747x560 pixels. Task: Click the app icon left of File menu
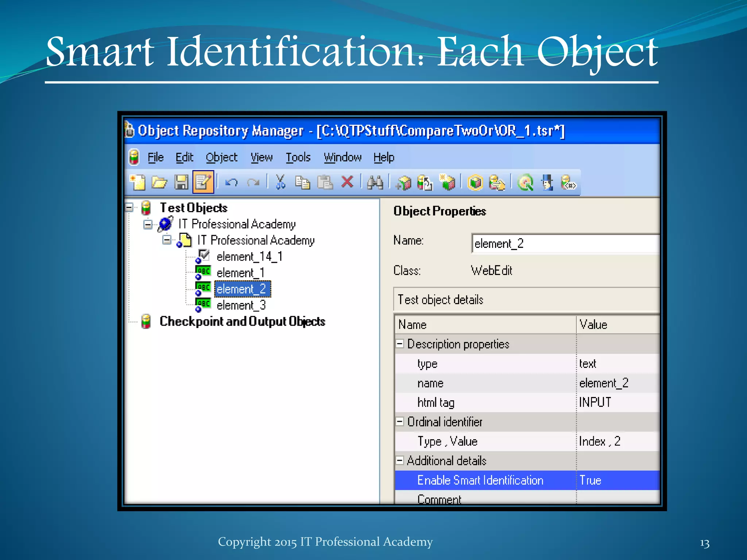coord(134,157)
